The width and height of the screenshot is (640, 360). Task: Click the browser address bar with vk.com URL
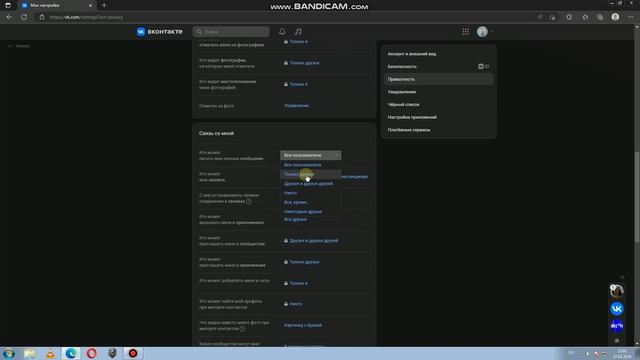coord(286,17)
